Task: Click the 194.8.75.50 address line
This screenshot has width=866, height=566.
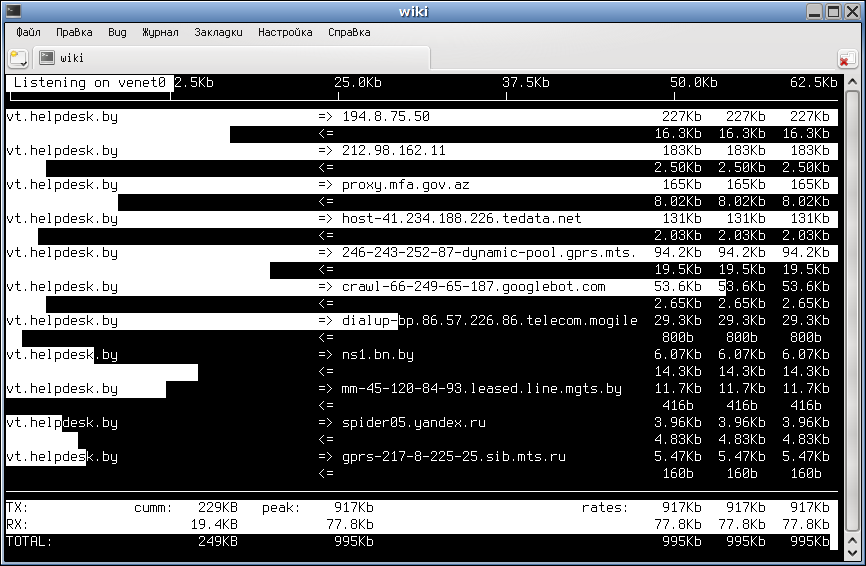Action: point(386,117)
